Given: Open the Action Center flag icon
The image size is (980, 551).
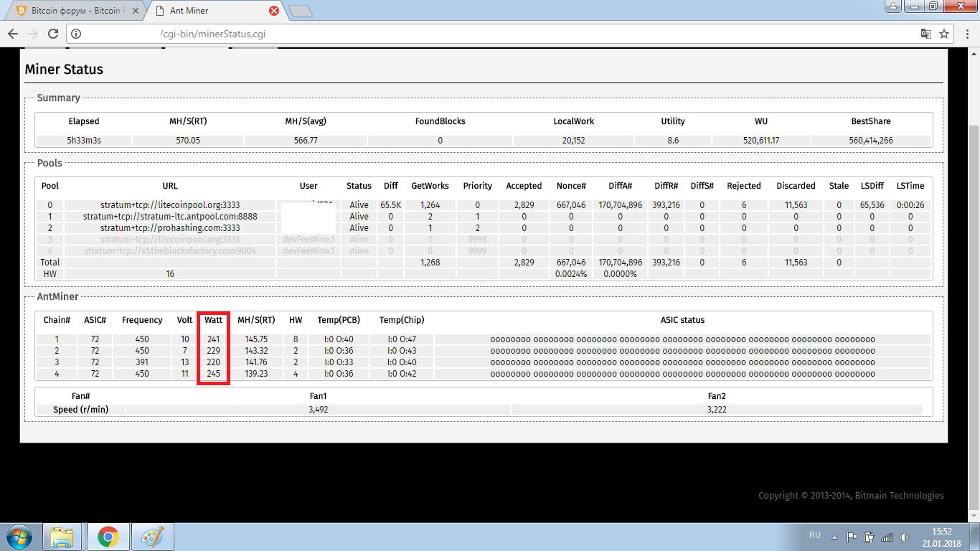Looking at the screenshot, I should [852, 537].
